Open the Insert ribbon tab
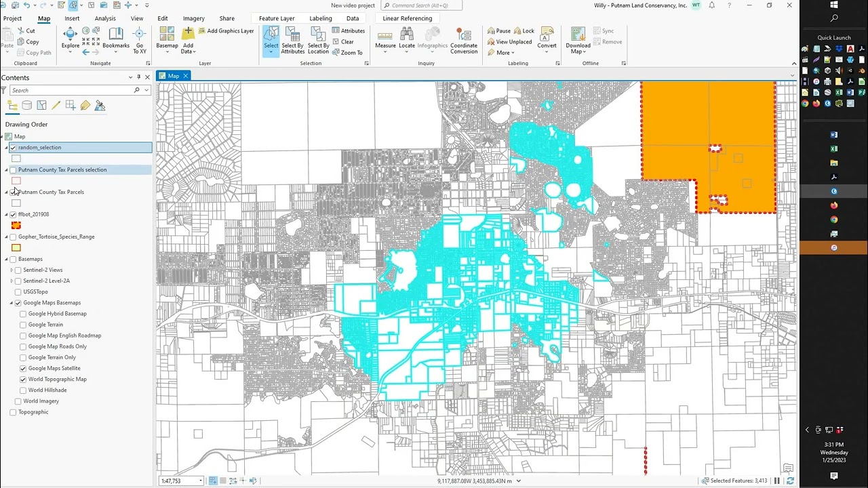The width and height of the screenshot is (868, 488). coord(72,18)
